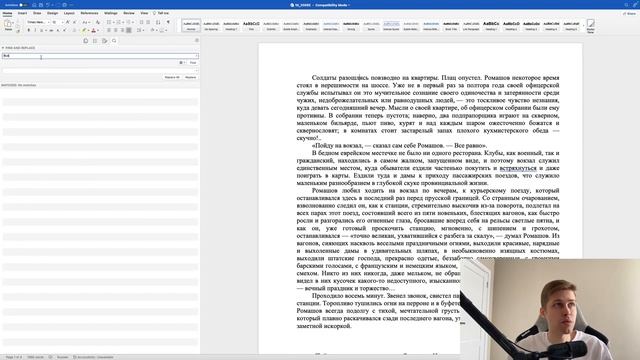Image resolution: width=640 pixels, height=360 pixels.
Task: Click the Undo icon in title bar
Action: 48,5
